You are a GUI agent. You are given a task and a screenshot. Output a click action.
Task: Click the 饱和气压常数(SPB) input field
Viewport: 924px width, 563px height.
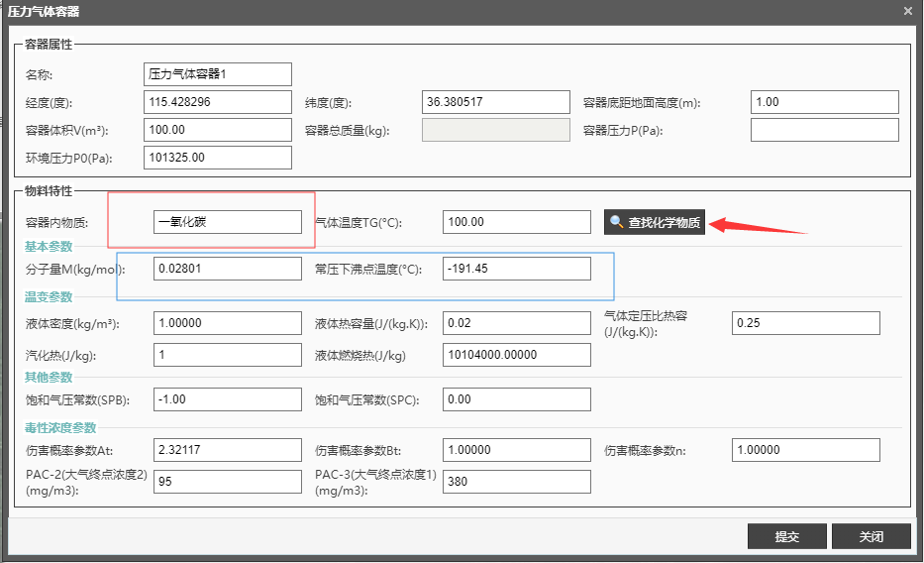click(228, 399)
